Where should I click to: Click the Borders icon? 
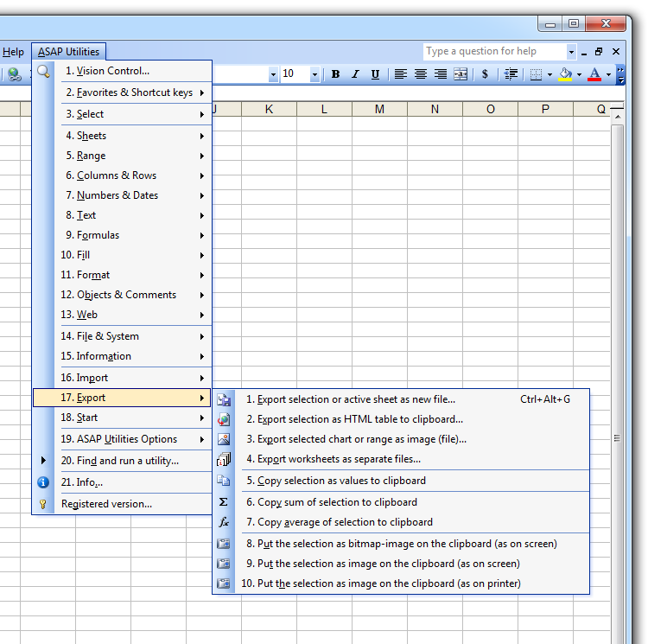[536, 74]
